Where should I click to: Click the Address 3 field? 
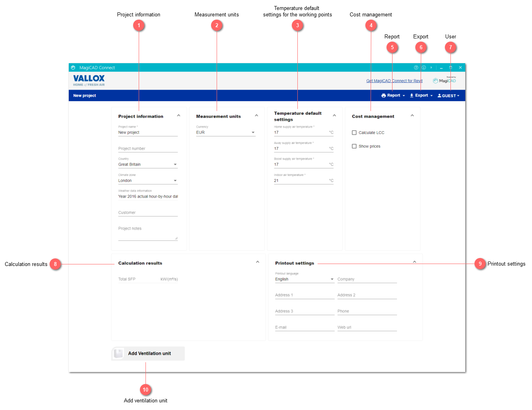(305, 311)
